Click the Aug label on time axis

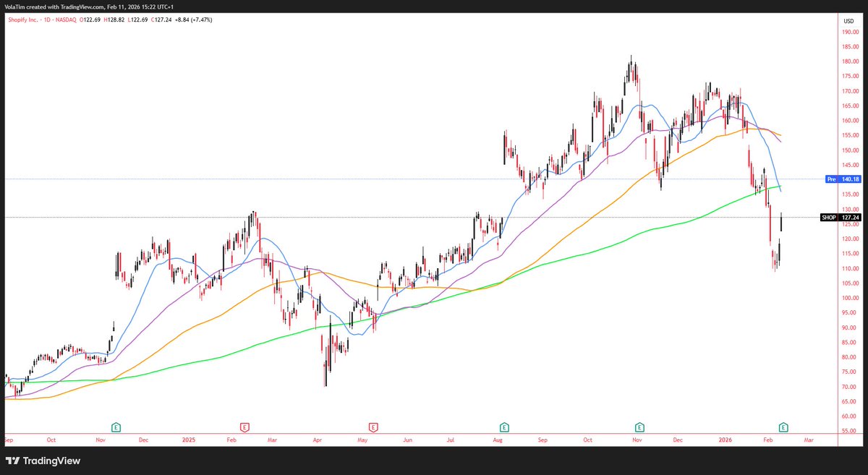click(x=498, y=439)
